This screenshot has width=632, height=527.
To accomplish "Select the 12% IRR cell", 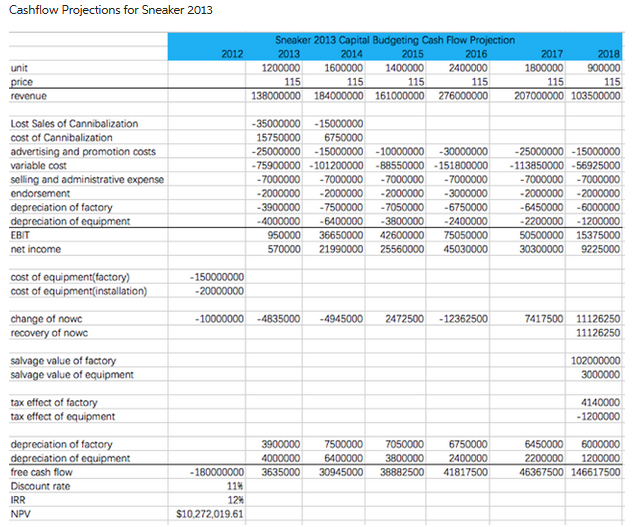I will coord(235,500).
